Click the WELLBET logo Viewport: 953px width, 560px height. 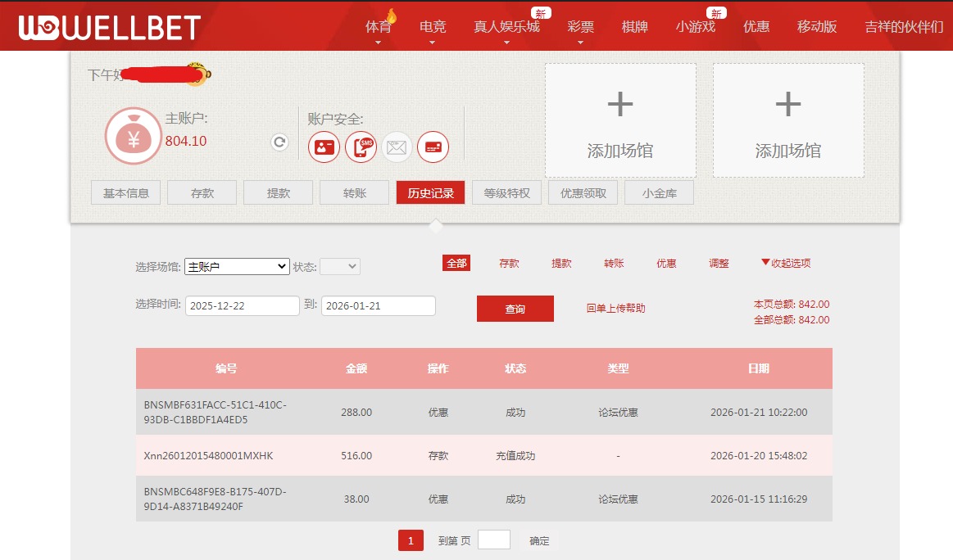(110, 27)
